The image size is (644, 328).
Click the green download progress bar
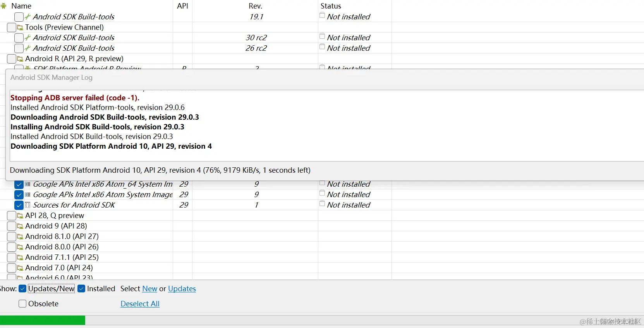click(x=43, y=320)
